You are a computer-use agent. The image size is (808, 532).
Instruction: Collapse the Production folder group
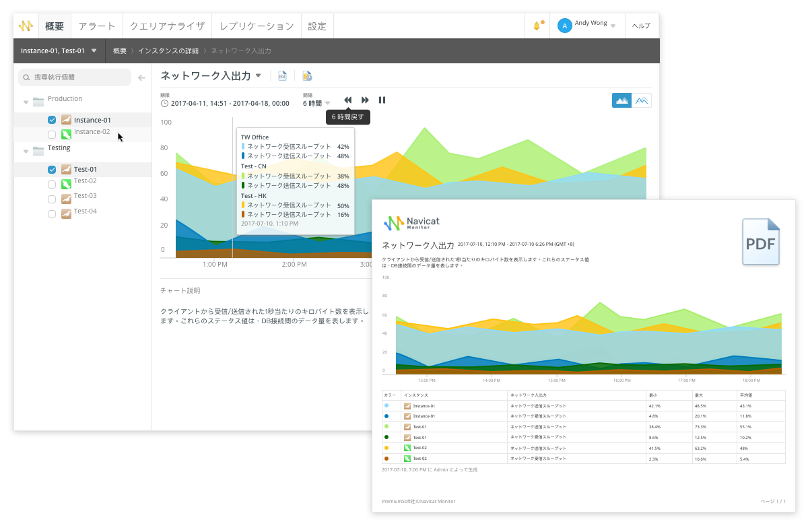[26, 102]
